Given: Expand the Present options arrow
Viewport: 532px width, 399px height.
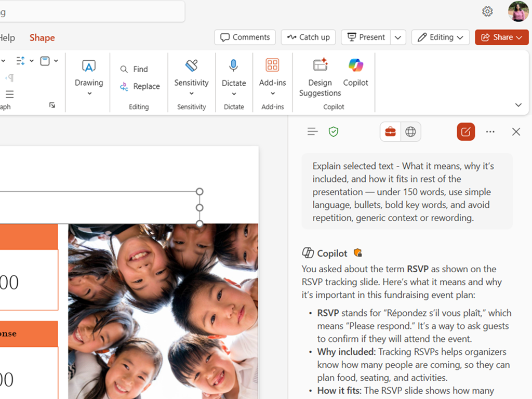Looking at the screenshot, I should pos(398,37).
